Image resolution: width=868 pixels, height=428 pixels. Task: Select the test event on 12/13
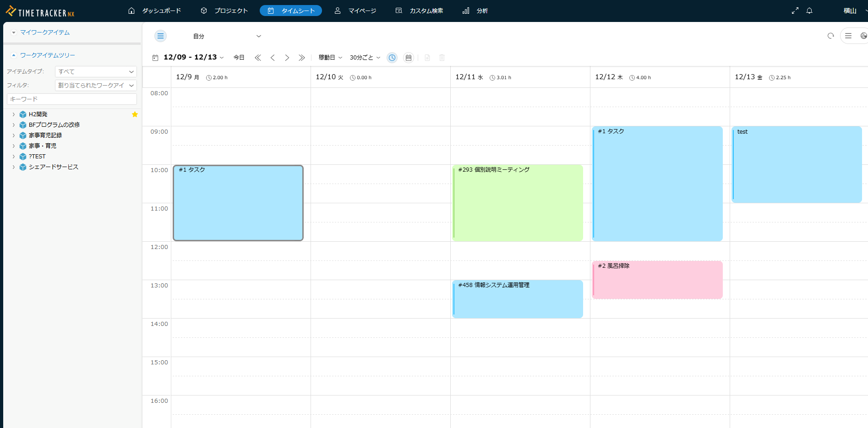pos(797,165)
